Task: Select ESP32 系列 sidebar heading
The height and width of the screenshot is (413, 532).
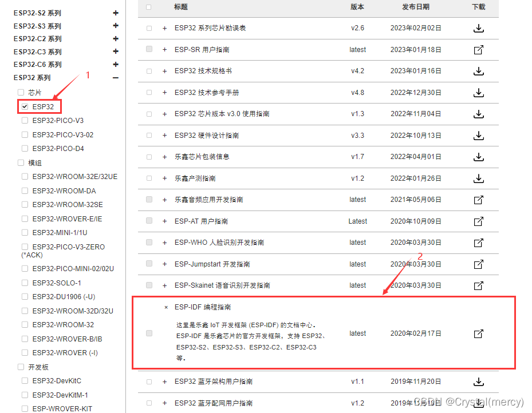Action: coord(32,78)
